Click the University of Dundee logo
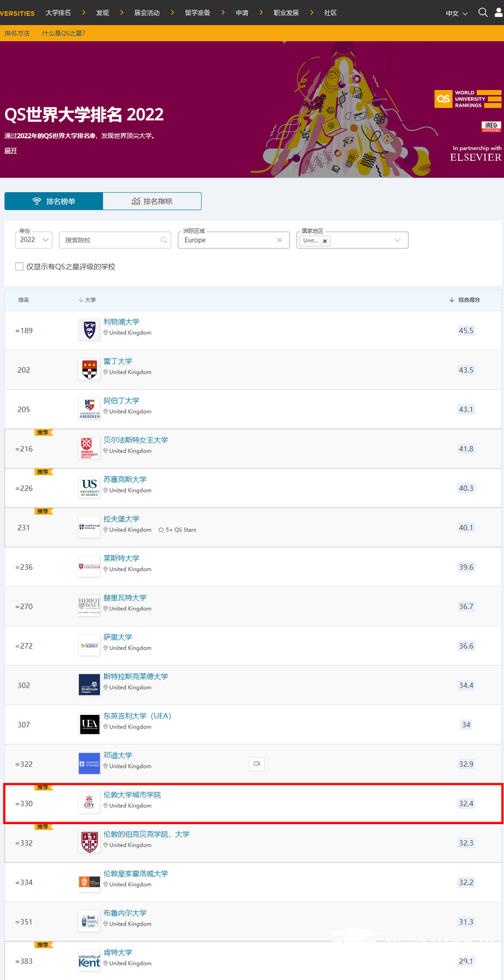504x980 pixels. click(89, 763)
